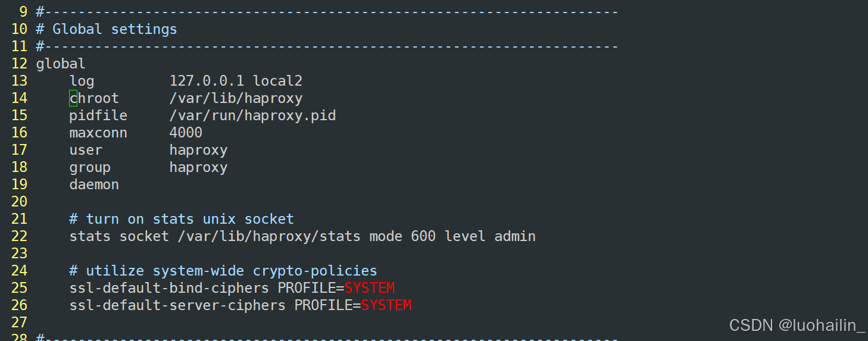
Task: Click the daemon keyword on line 19
Action: (94, 184)
